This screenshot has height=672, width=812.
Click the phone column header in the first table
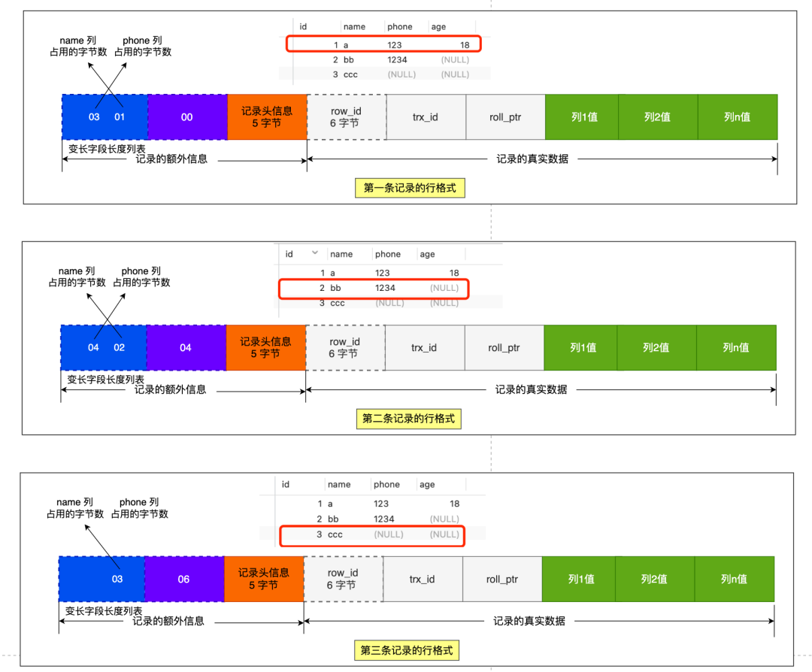coord(400,26)
